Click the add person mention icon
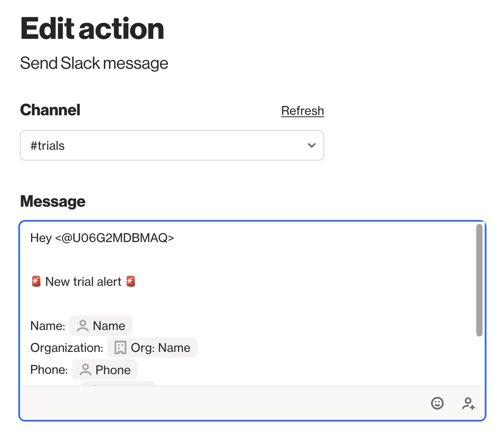504x441 pixels. (467, 404)
